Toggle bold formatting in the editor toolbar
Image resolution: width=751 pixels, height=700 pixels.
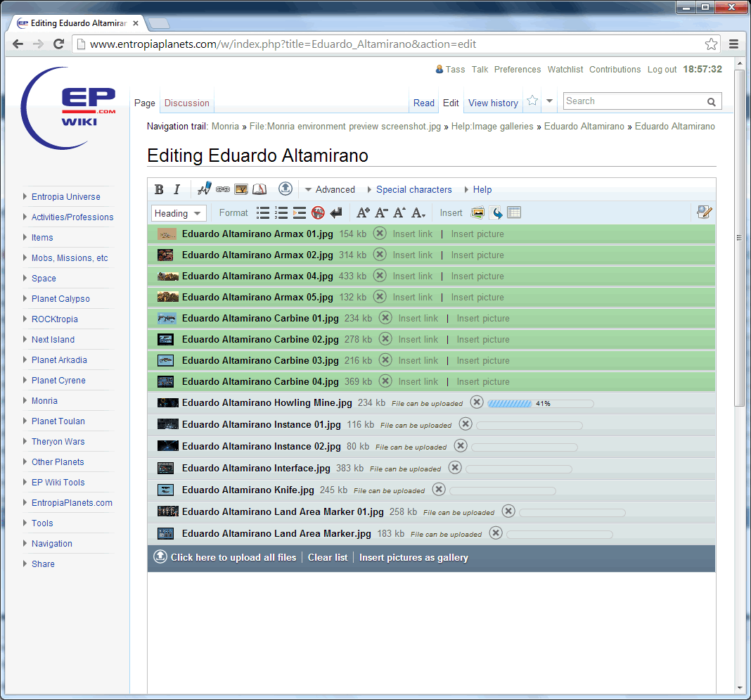[159, 189]
